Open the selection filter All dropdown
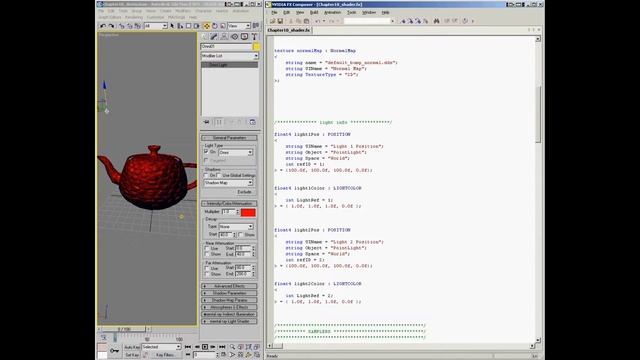Viewport: 640px width, 360px height. click(x=155, y=26)
